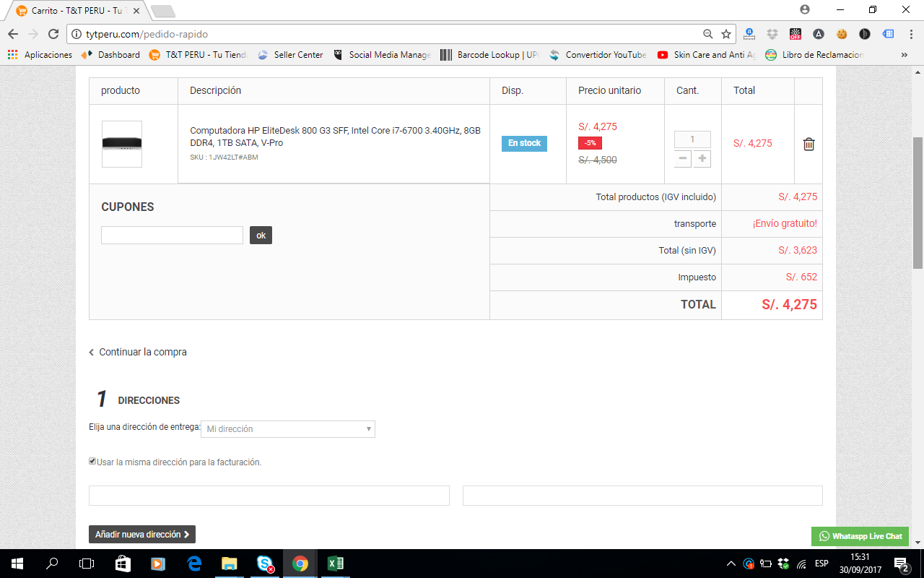Screen dimensions: 924x578
Task: Open Windows taskbar search
Action: [52, 564]
